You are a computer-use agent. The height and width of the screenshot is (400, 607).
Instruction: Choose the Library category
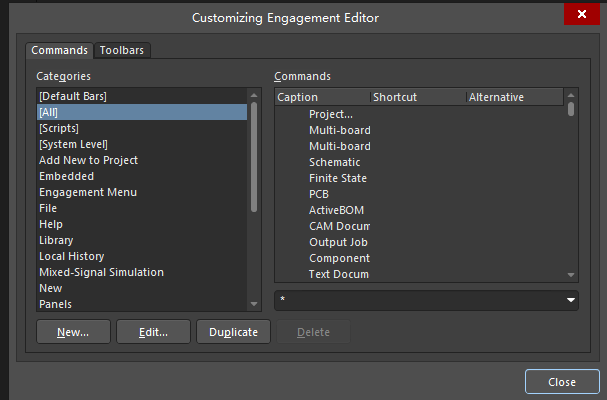142,240
